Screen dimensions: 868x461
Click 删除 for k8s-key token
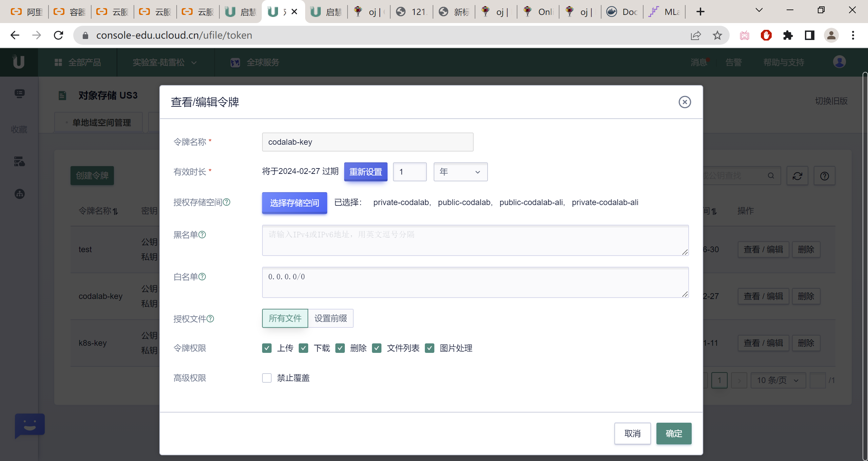coord(806,343)
